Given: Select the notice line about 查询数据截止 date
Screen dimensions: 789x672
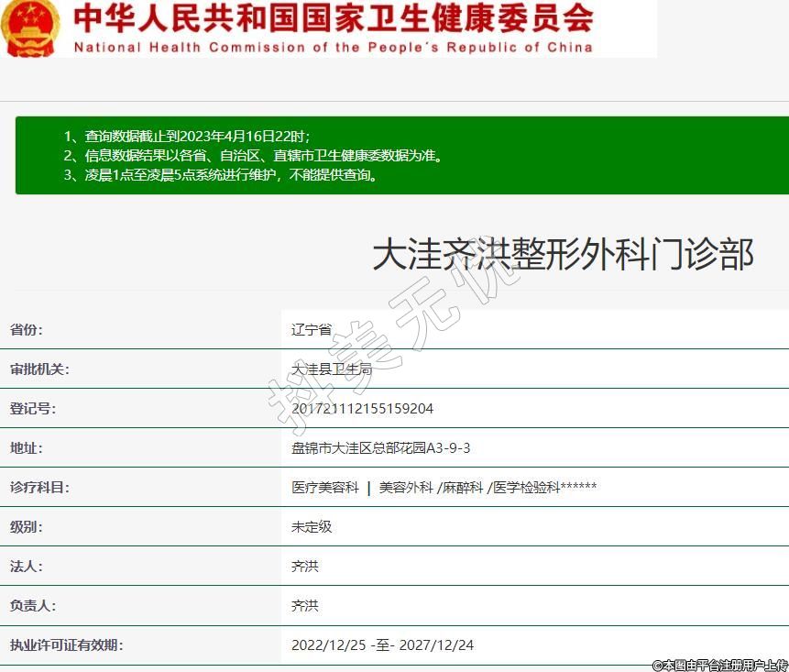Looking at the screenshot, I should point(192,136).
